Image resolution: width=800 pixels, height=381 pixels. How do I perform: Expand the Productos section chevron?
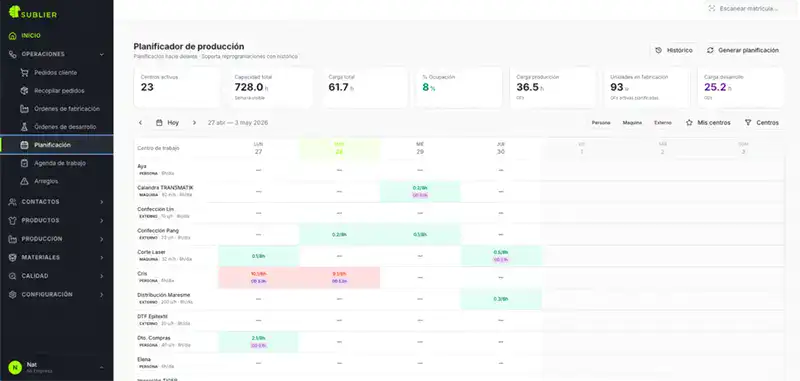tap(102, 220)
